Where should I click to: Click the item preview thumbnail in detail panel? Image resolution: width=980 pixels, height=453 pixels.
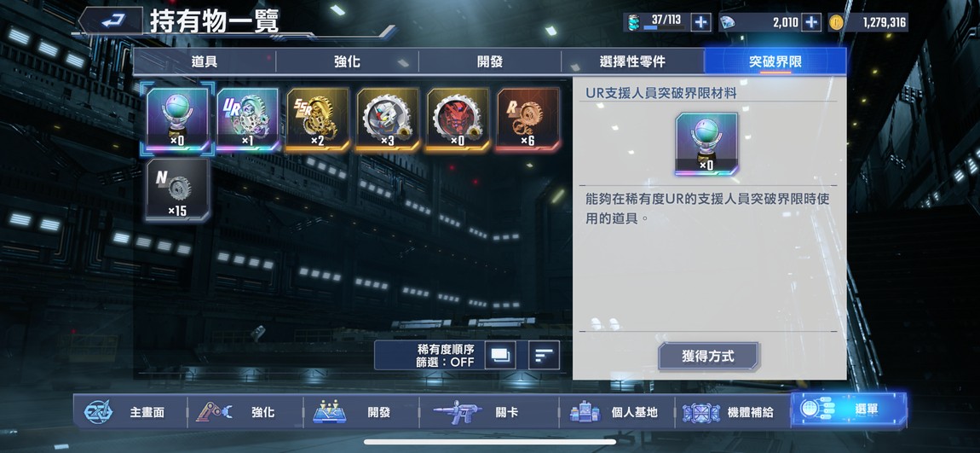coord(706,144)
